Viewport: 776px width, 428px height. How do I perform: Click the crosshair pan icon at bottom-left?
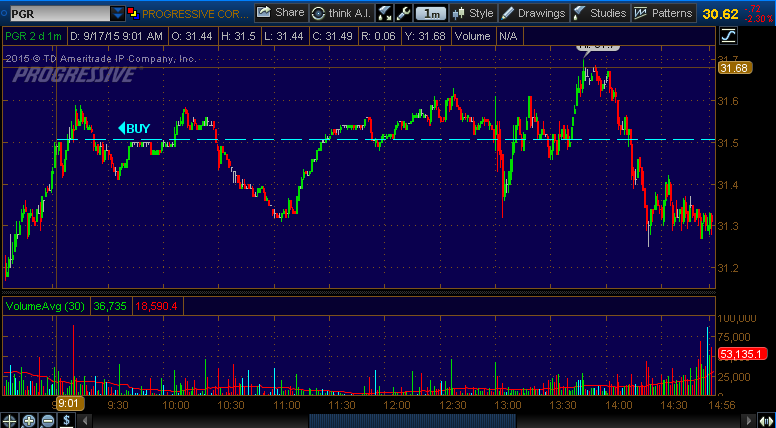pos(11,420)
